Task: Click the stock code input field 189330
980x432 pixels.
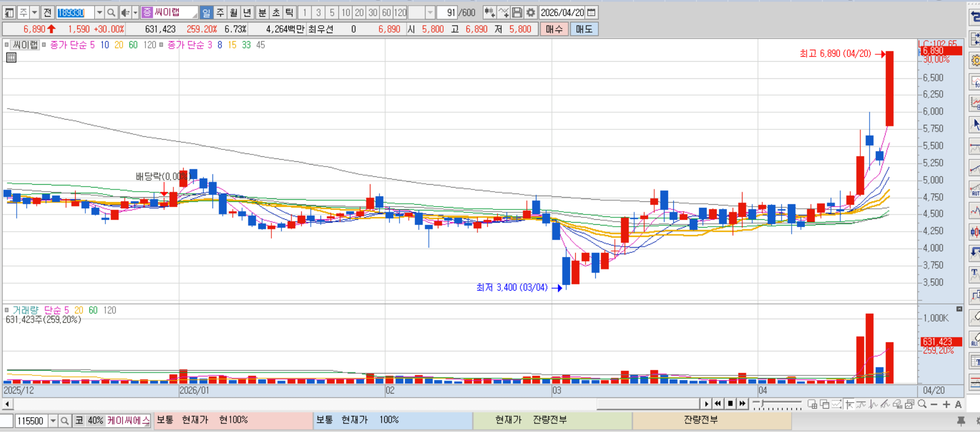Action: click(75, 13)
